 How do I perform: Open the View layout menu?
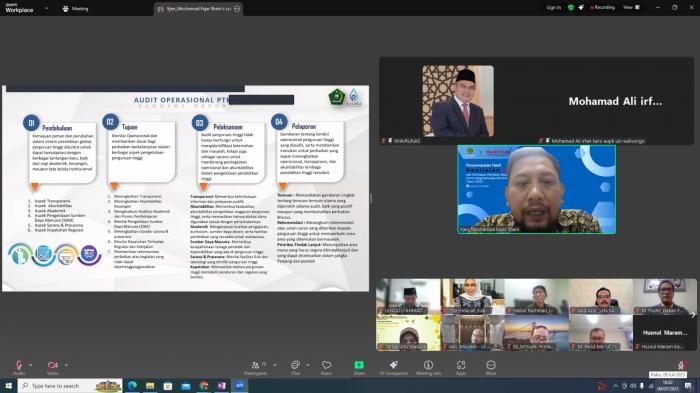(631, 8)
